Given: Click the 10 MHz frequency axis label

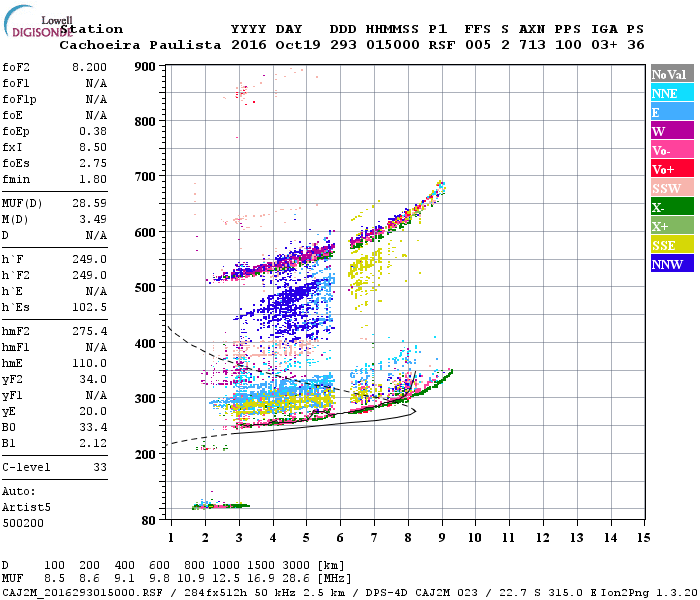Looking at the screenshot, I should point(475,538).
